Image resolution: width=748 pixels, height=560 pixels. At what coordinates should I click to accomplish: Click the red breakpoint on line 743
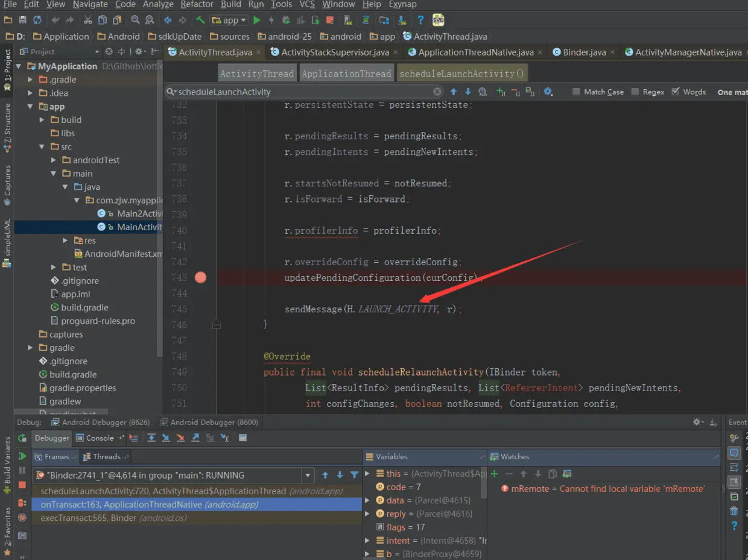coord(200,277)
